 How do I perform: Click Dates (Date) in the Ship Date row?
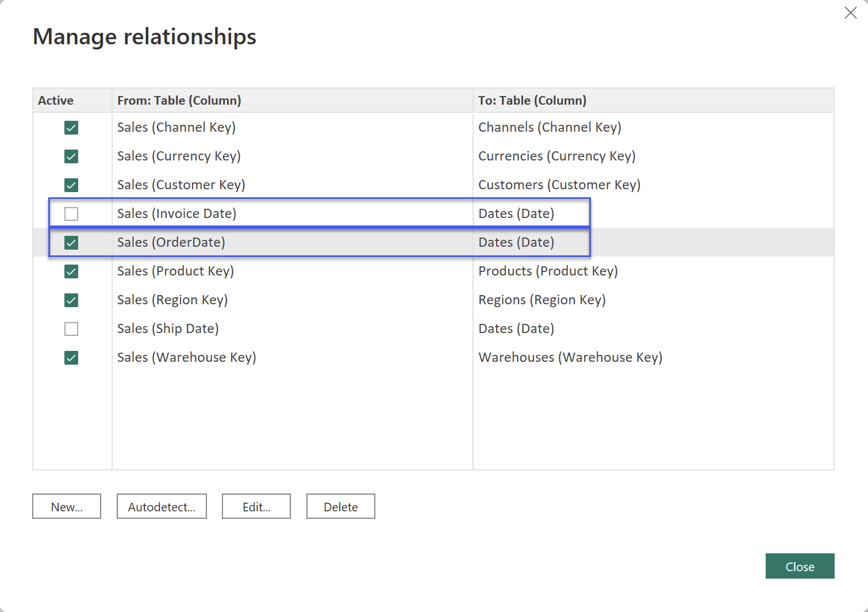pyautogui.click(x=516, y=328)
